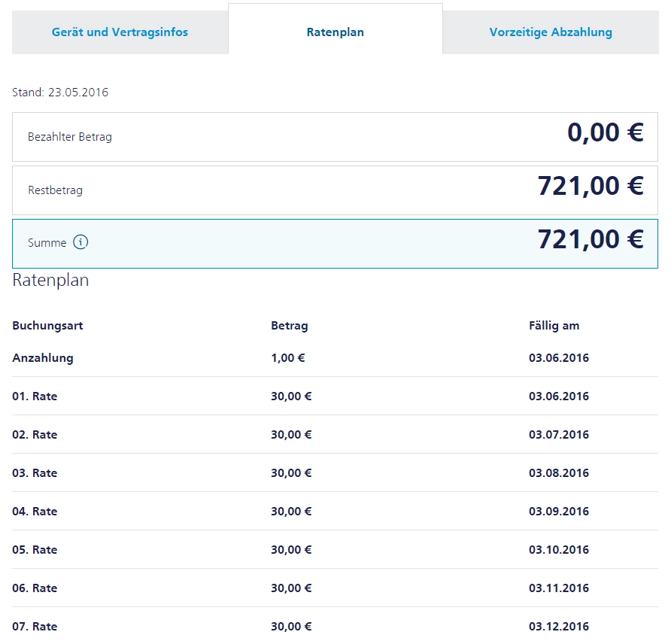
Task: Click the Fällig am column header
Action: pos(554,326)
